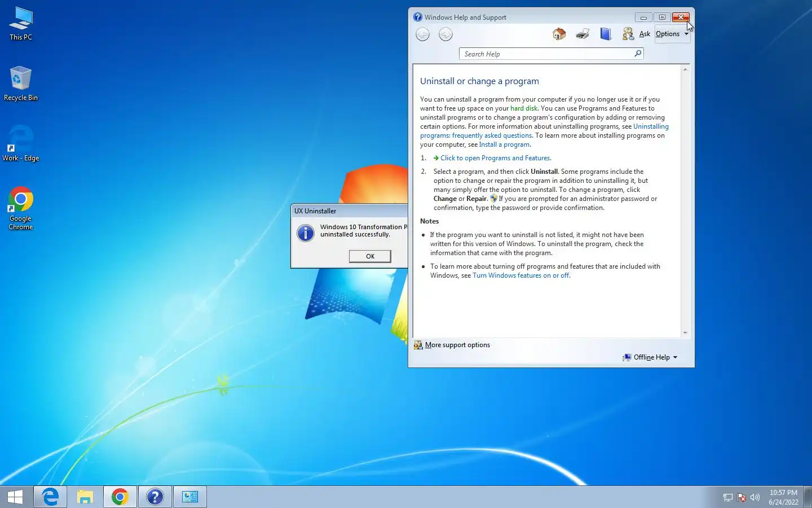This screenshot has width=812, height=508.
Task: Click the Windows Help and Support title icon
Action: tap(418, 17)
